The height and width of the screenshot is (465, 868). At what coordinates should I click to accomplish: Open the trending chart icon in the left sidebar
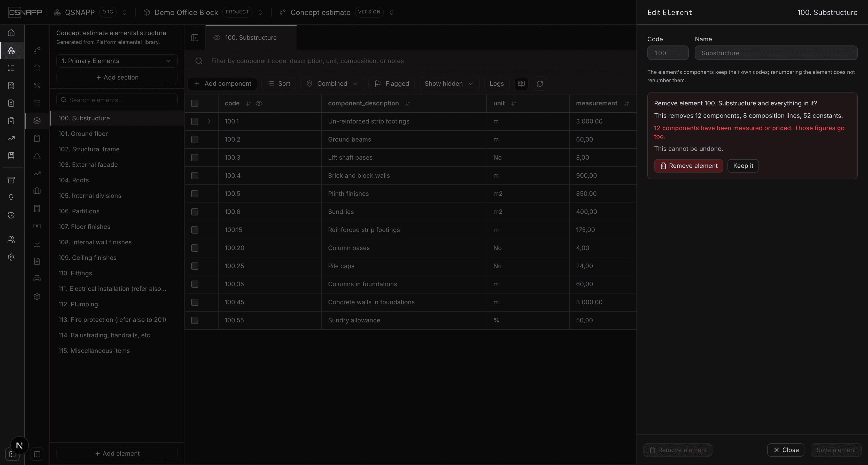11,138
